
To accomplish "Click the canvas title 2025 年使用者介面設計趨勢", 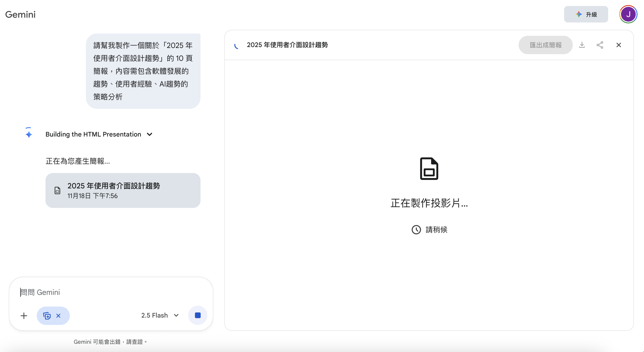I will pyautogui.click(x=287, y=45).
